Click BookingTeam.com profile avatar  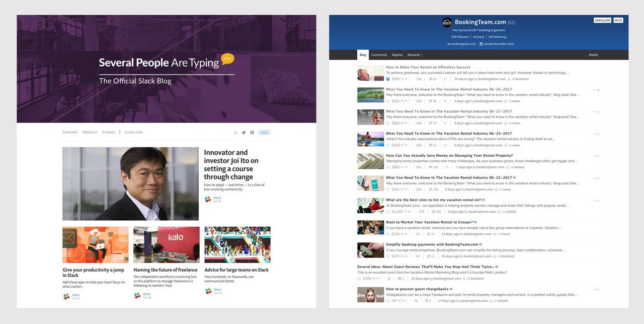click(x=447, y=22)
